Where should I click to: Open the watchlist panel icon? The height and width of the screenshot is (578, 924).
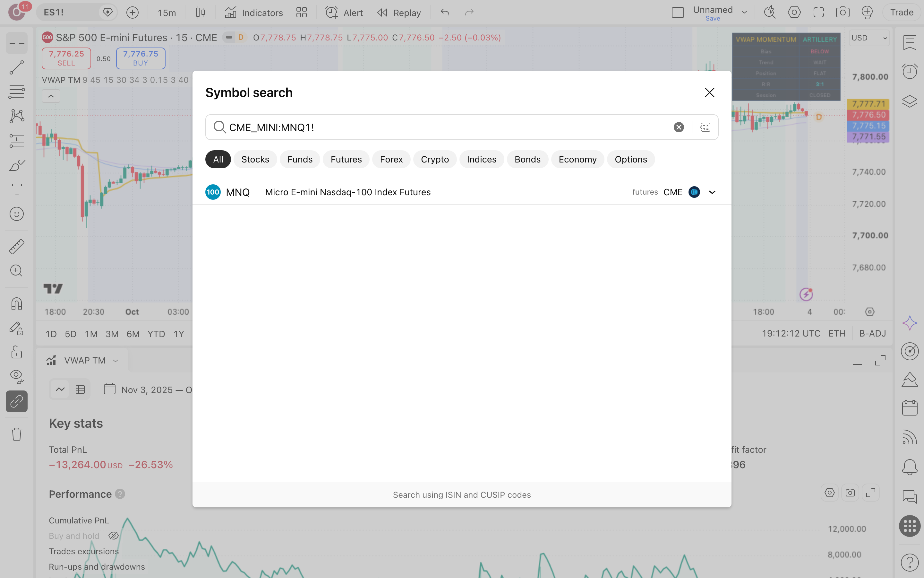coord(910,42)
